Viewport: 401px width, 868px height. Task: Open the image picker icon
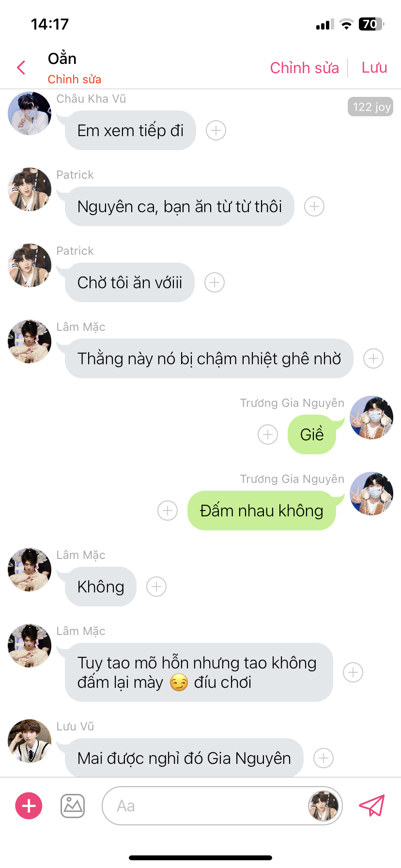[73, 806]
